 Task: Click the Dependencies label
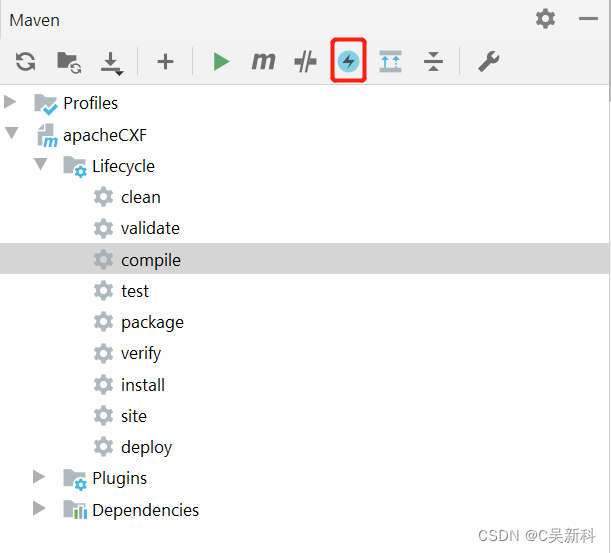[145, 510]
